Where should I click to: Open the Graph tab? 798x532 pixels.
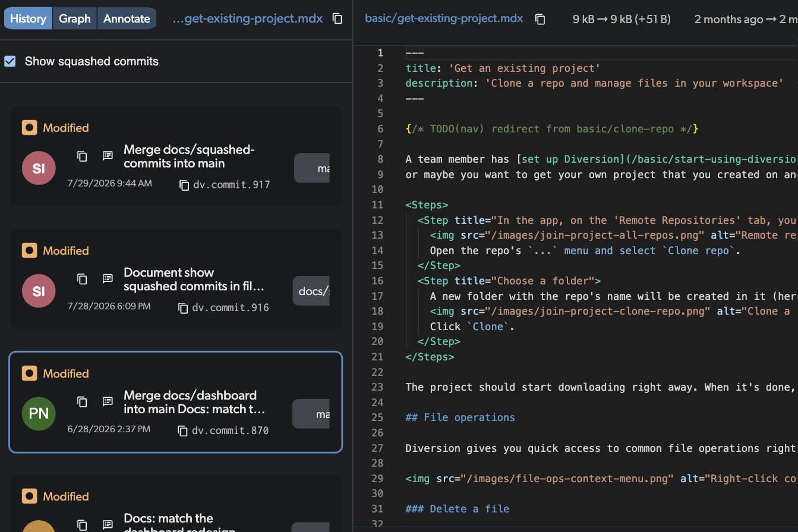pyautogui.click(x=75, y=18)
